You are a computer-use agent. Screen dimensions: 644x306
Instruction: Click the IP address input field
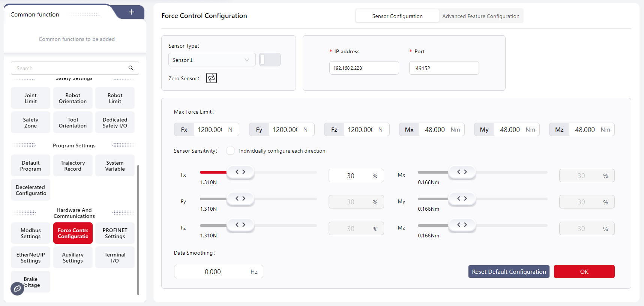(x=364, y=68)
